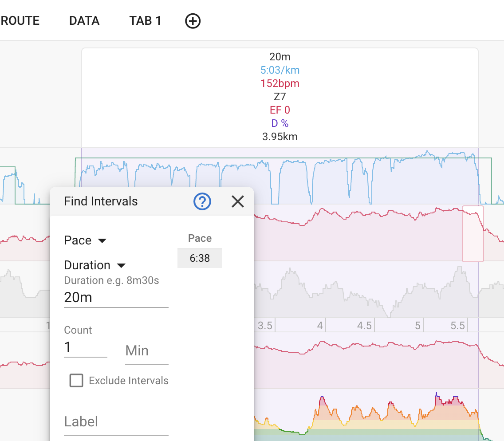Click the 5.5 km marker on distance axis
The width and height of the screenshot is (504, 441).
tap(457, 326)
